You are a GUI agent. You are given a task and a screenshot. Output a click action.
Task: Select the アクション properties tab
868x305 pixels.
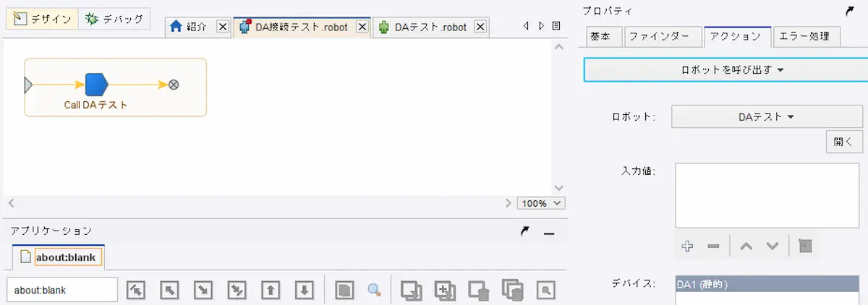pyautogui.click(x=738, y=36)
